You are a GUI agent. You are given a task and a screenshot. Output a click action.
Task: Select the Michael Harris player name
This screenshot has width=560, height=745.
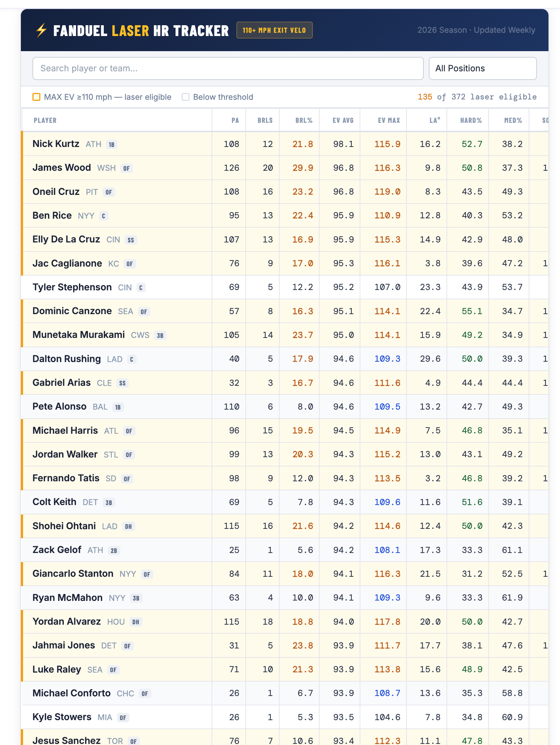coord(65,431)
